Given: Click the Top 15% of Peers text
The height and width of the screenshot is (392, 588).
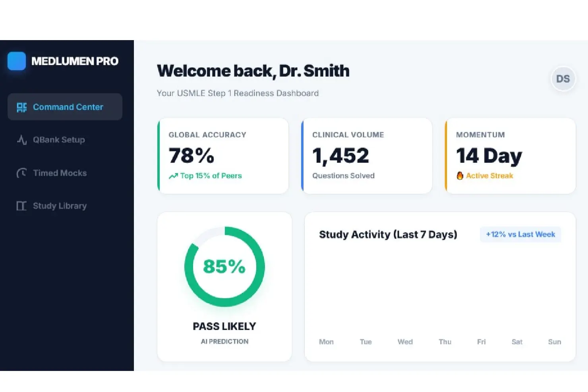Looking at the screenshot, I should tap(211, 176).
